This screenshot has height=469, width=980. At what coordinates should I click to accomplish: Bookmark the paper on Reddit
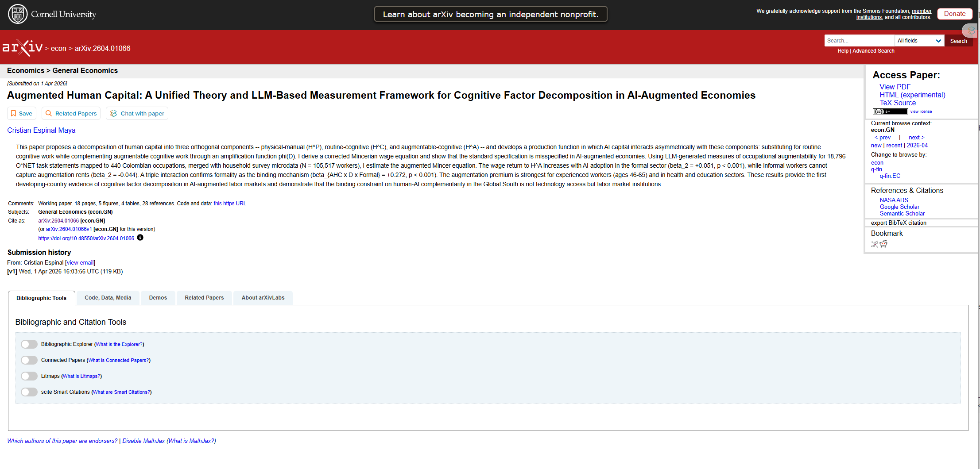(883, 244)
